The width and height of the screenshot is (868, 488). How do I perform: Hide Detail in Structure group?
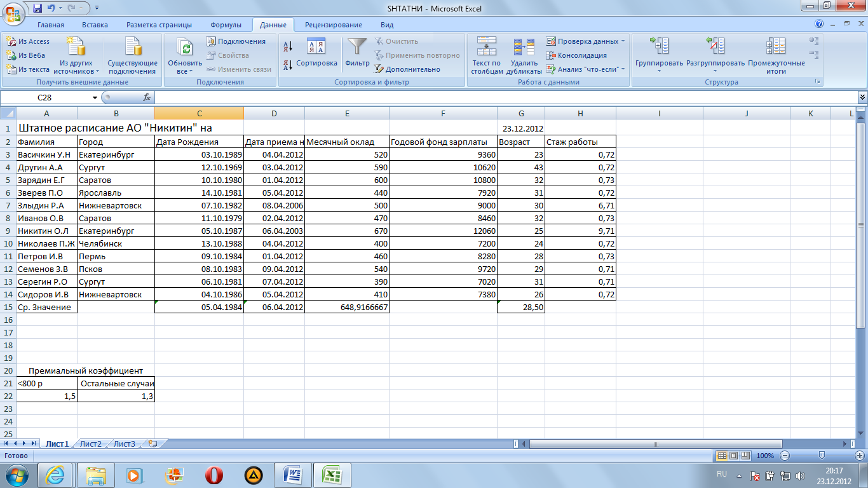pos(814,55)
